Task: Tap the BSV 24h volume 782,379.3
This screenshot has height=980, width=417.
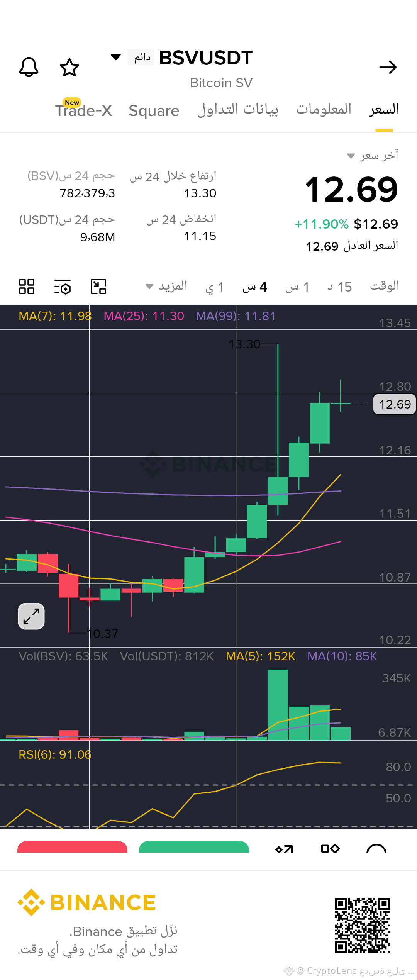Action: coord(87,193)
